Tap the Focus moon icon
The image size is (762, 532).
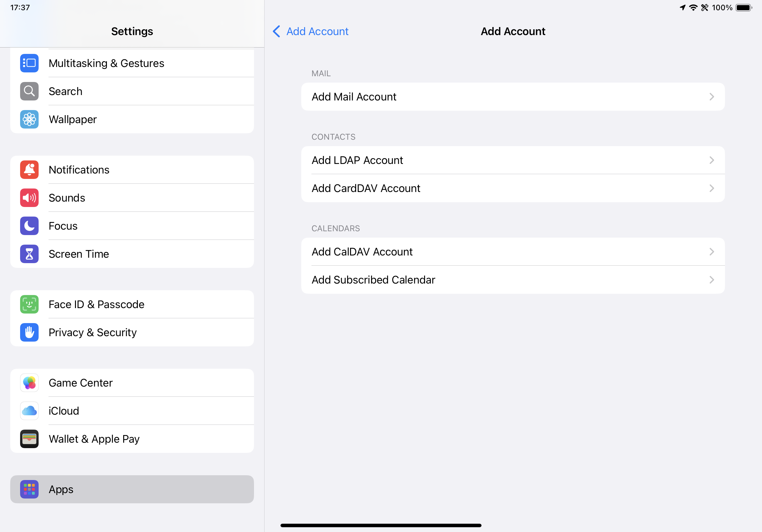[x=29, y=226]
